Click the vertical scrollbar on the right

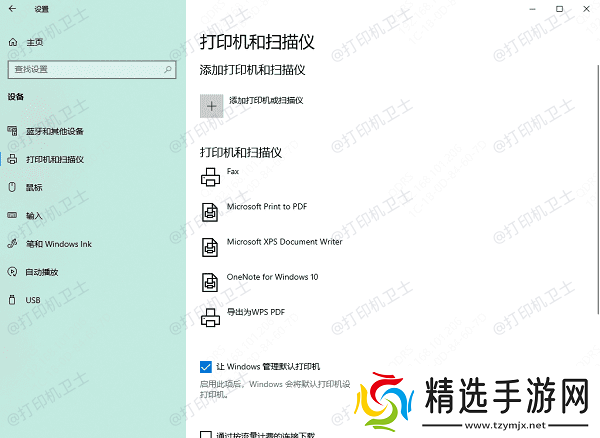pos(598,189)
